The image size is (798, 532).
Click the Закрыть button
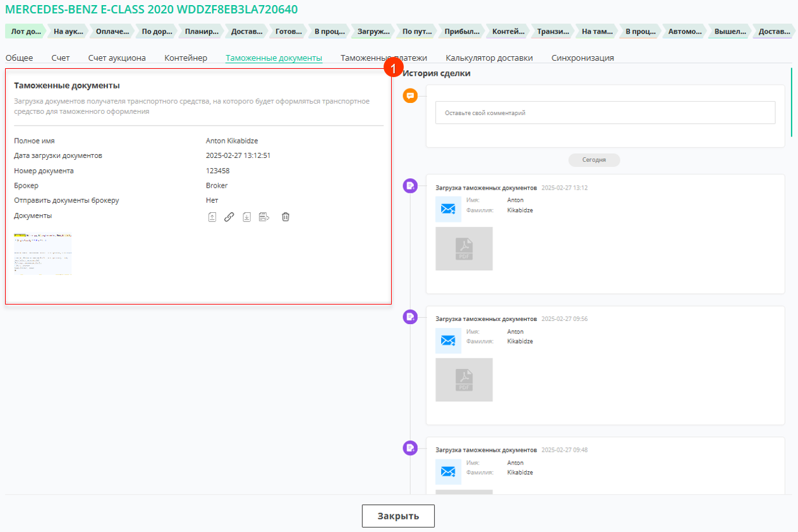pos(398,516)
